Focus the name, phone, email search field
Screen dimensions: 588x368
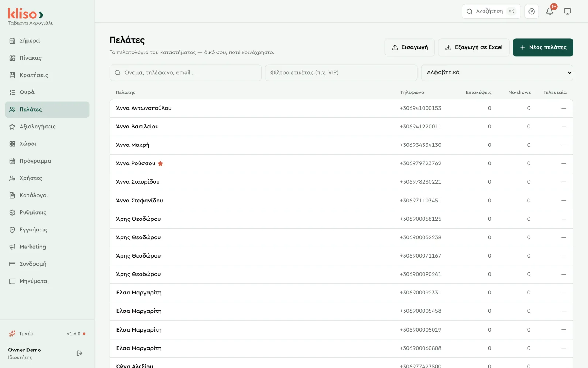[186, 73]
